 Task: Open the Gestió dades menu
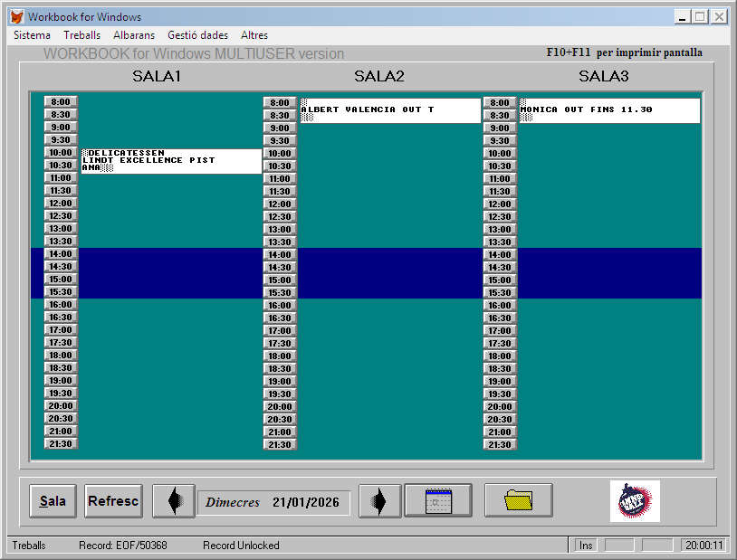[197, 35]
